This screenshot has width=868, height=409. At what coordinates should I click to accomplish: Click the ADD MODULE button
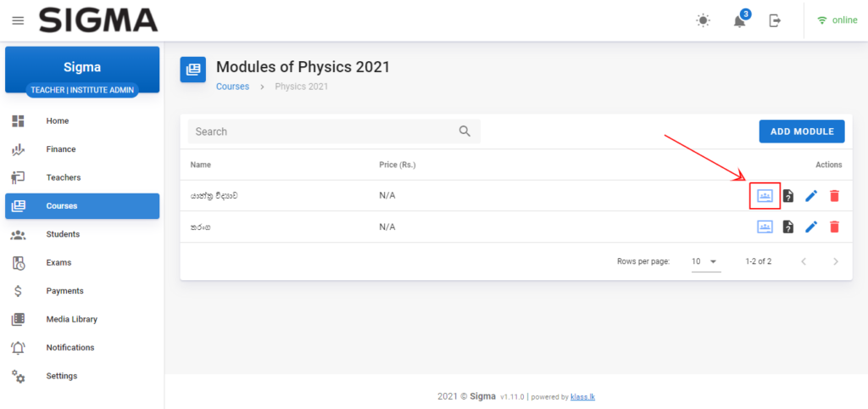[801, 132]
